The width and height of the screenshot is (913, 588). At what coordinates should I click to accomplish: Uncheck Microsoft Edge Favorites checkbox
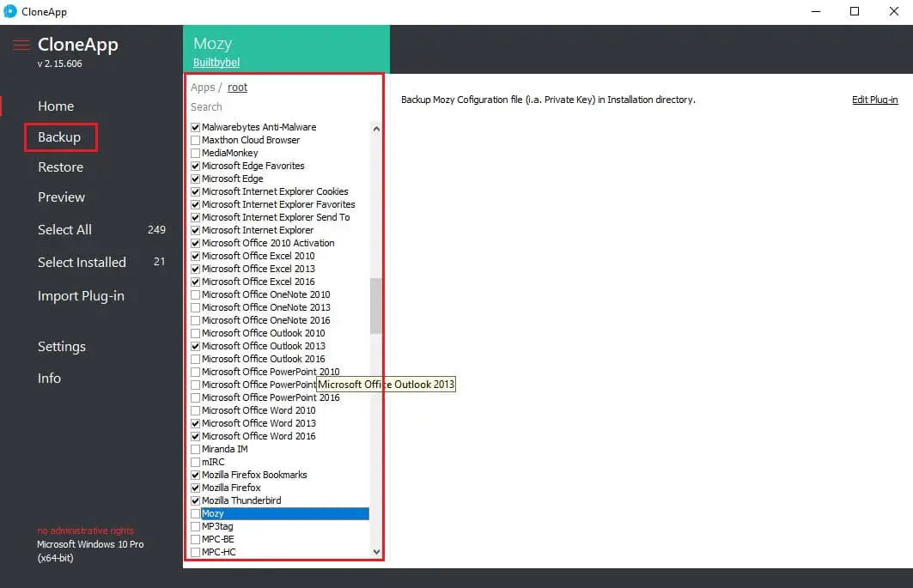[x=196, y=166]
